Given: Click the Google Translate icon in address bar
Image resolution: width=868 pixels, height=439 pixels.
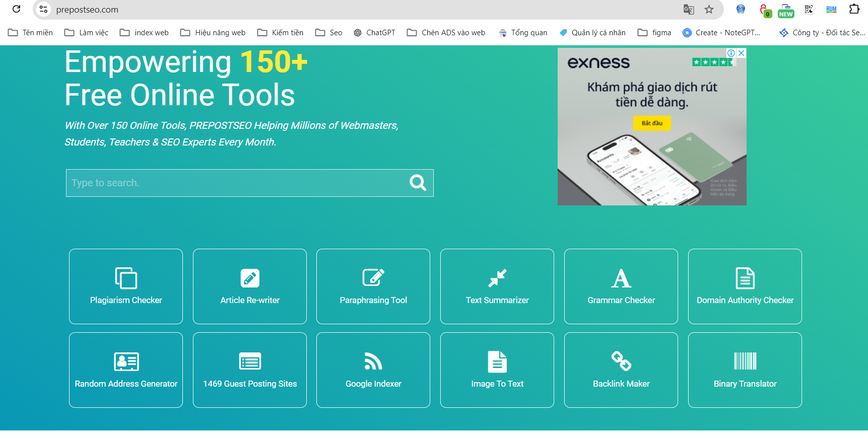Looking at the screenshot, I should 689,10.
